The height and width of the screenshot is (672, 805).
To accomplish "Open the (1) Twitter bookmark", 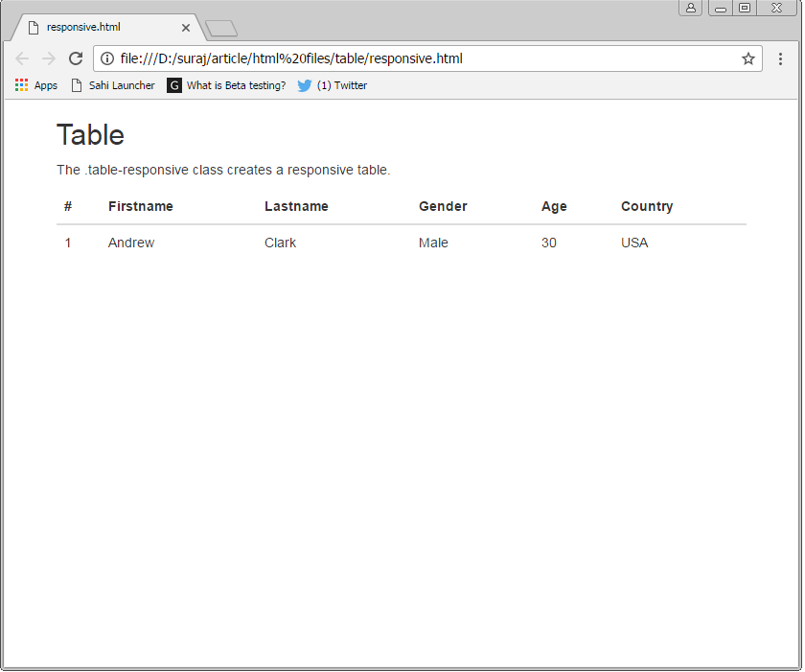I will (x=333, y=85).
